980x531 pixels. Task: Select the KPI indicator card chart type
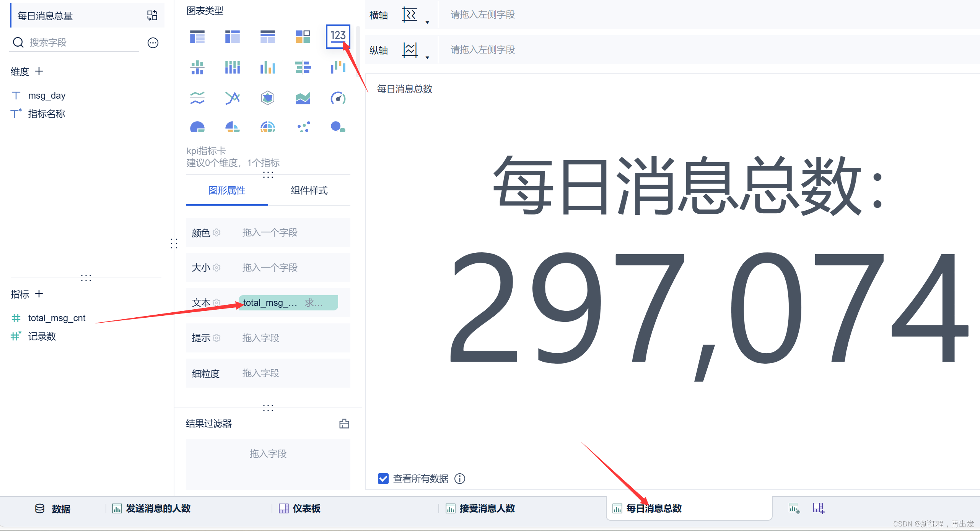point(338,36)
